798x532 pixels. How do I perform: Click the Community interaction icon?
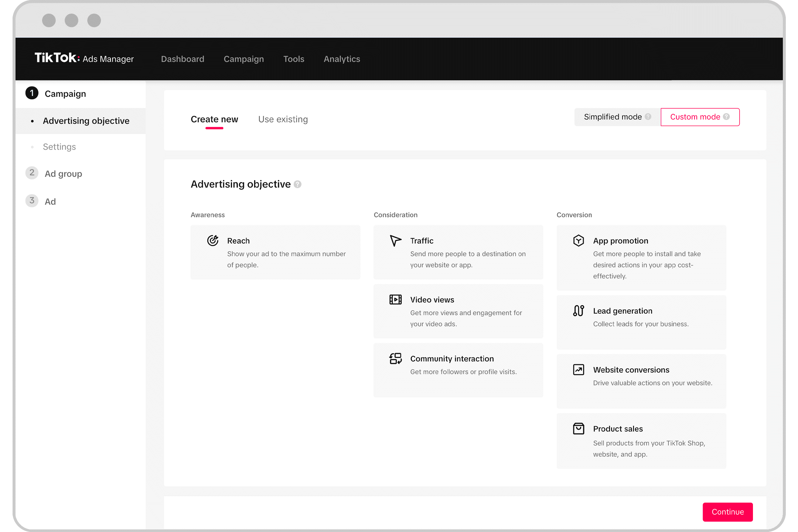click(395, 358)
